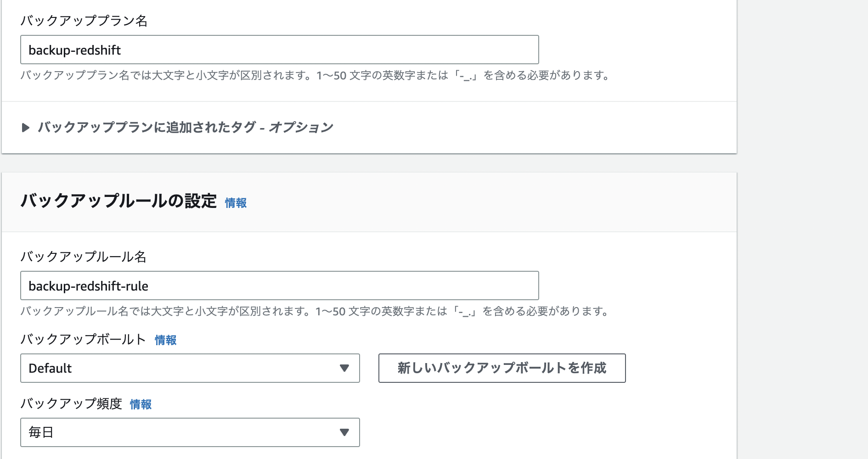Viewport: 868px width, 459px height.
Task: Click the バックアップルールの設定 section header
Action: pos(119,201)
